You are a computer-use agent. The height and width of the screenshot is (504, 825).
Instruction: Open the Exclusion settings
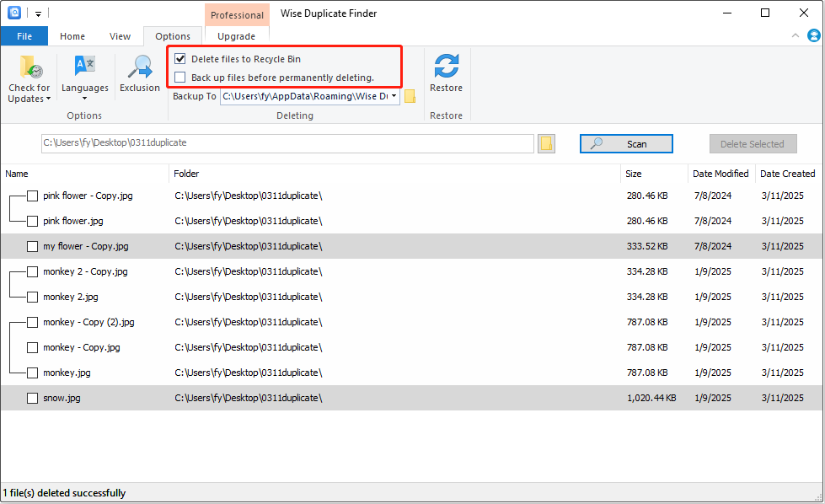point(139,74)
